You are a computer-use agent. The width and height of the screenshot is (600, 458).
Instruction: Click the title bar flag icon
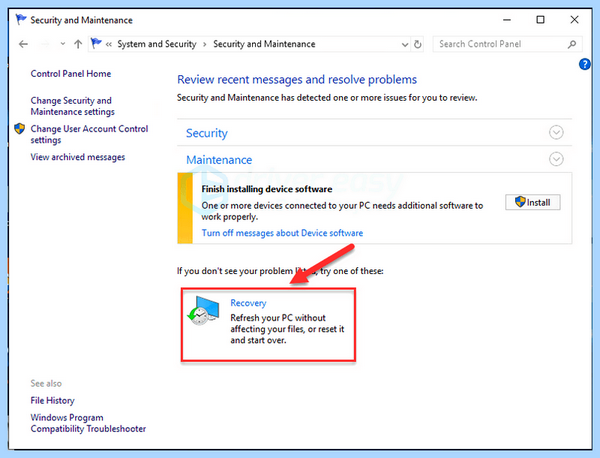point(21,19)
